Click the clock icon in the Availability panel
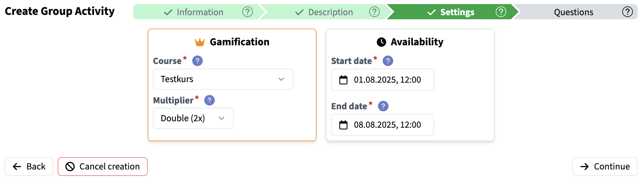 tap(381, 42)
